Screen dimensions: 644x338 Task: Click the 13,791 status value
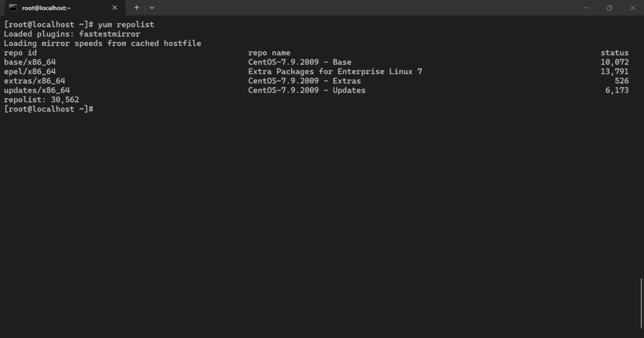tap(614, 72)
